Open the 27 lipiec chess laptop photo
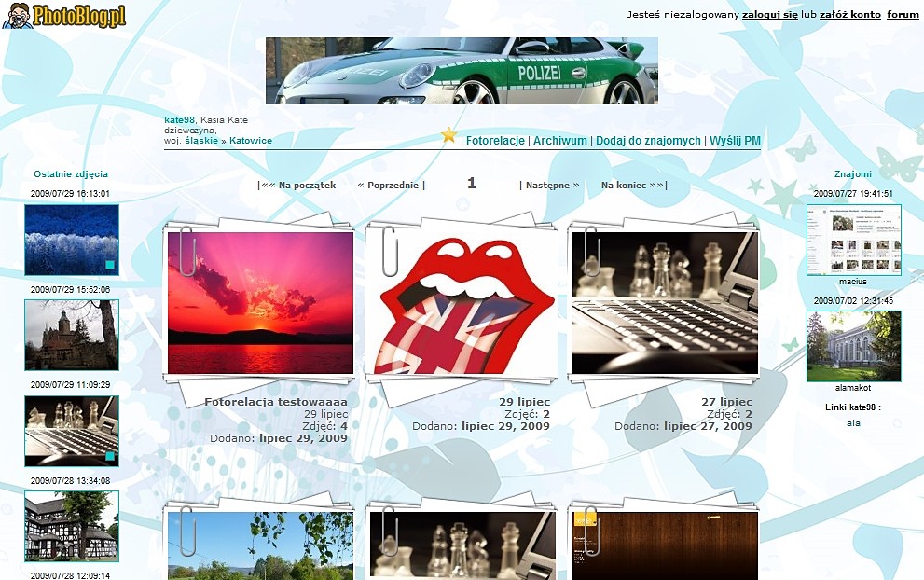Viewport: 924px width, 580px height. coord(665,303)
